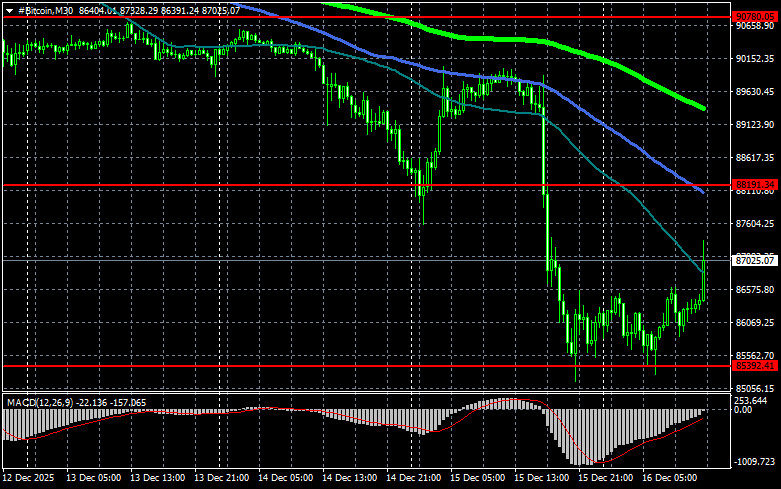The width and height of the screenshot is (781, 489).
Task: Select the blue moving average line
Action: click(620, 140)
